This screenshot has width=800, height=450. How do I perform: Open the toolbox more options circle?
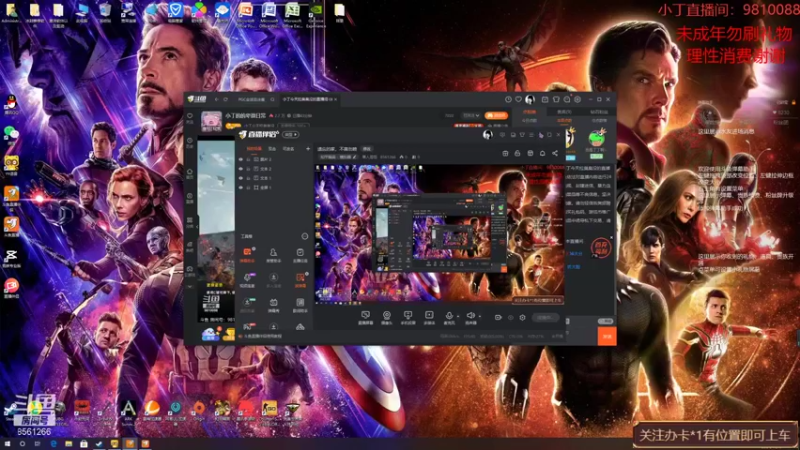(305, 236)
